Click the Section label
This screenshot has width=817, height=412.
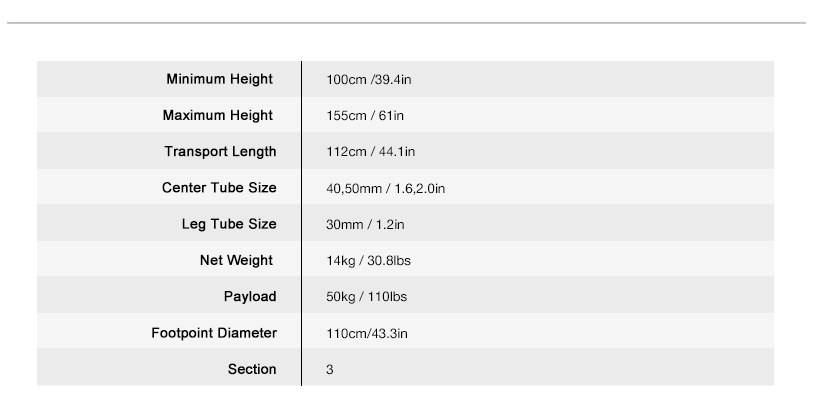tap(252, 369)
